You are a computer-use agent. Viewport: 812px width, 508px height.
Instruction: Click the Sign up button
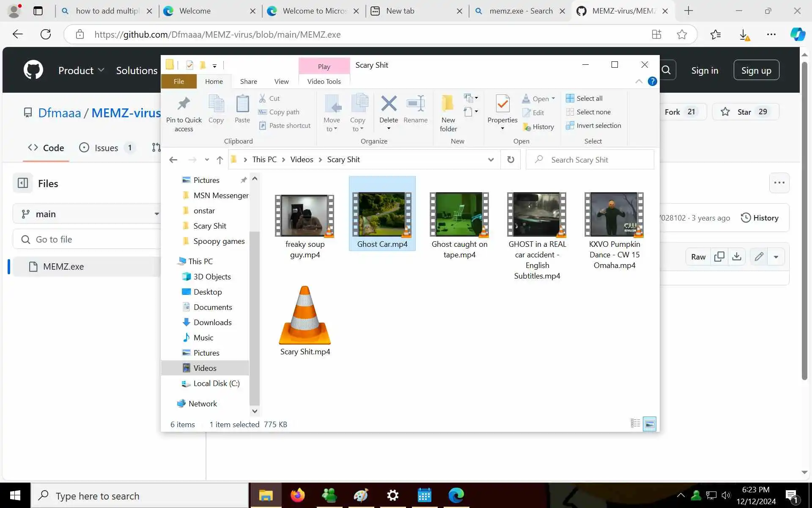tap(756, 70)
